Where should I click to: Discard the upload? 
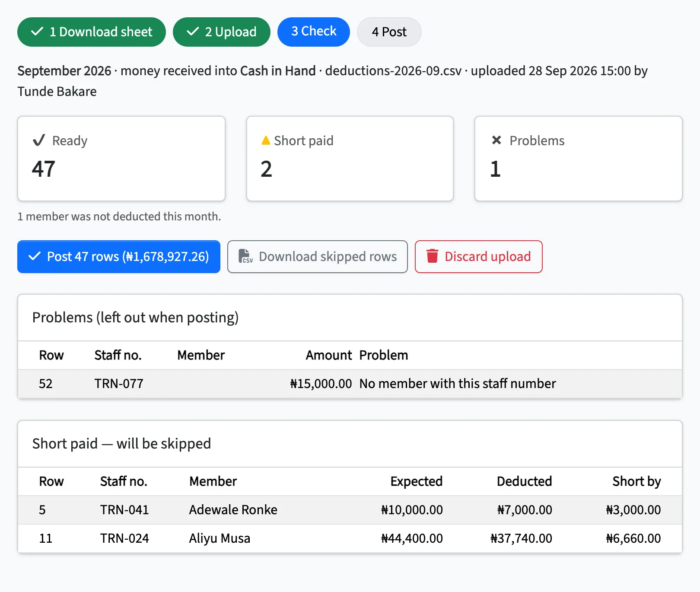[479, 257]
